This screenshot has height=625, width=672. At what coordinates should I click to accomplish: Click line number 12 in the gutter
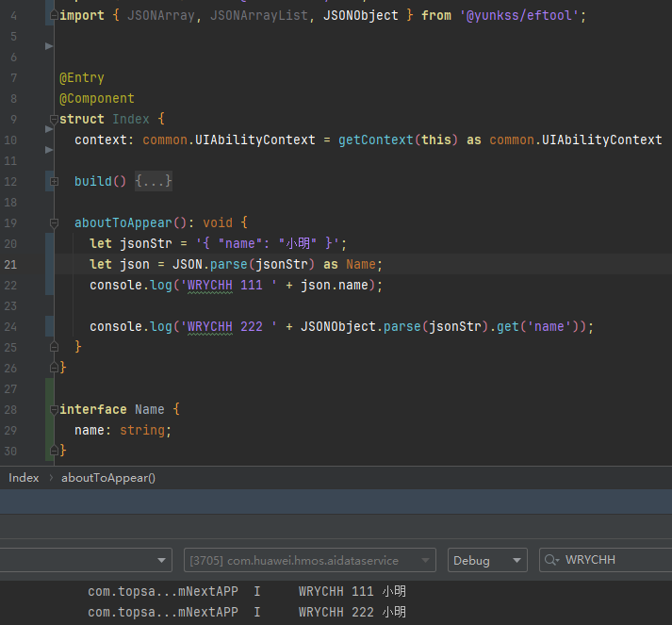(x=10, y=181)
